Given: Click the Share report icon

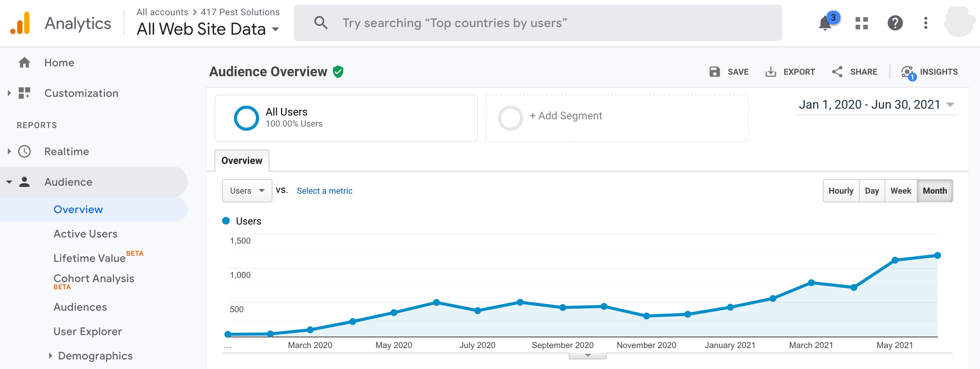Looking at the screenshot, I should pos(837,72).
